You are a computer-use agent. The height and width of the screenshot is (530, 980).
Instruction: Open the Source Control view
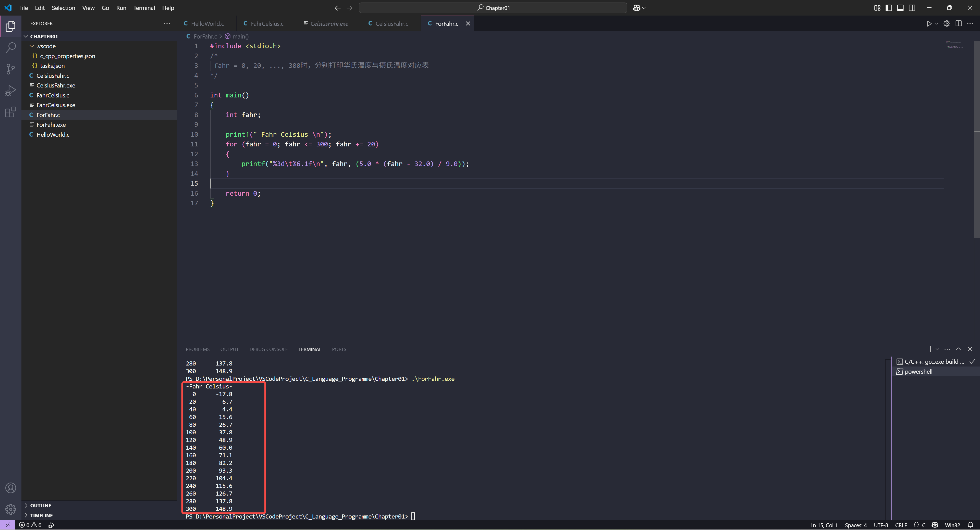pyautogui.click(x=11, y=69)
